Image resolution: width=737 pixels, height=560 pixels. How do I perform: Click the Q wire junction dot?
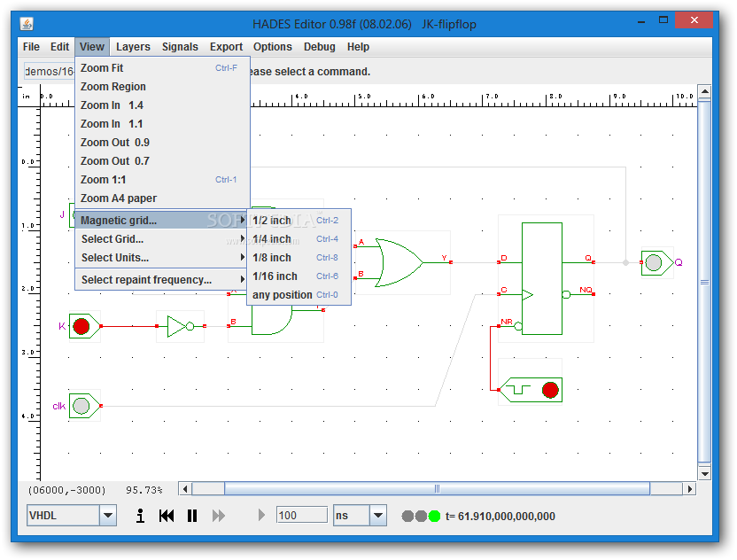pyautogui.click(x=625, y=262)
